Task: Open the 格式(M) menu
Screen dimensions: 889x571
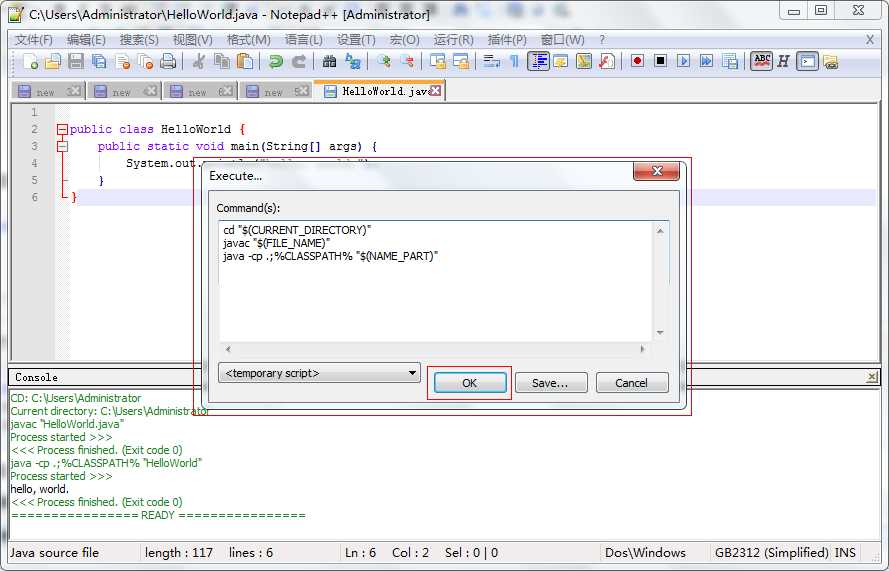Action: (x=248, y=40)
